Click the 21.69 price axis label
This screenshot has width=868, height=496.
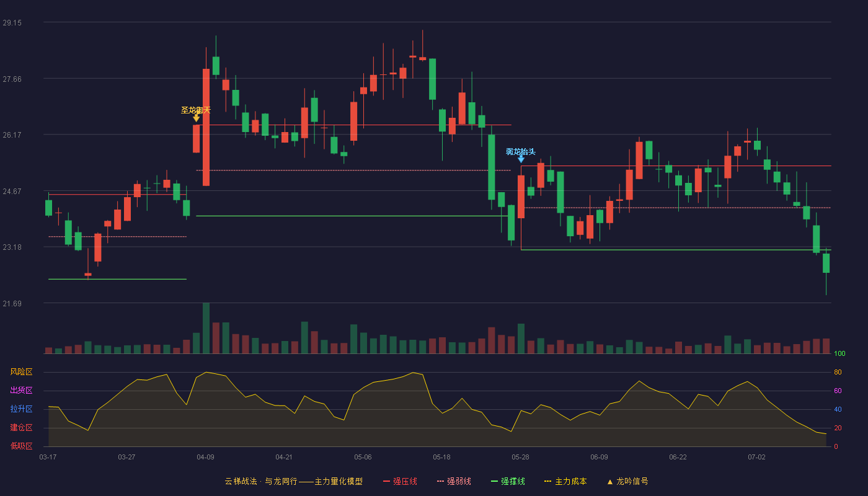[12, 303]
